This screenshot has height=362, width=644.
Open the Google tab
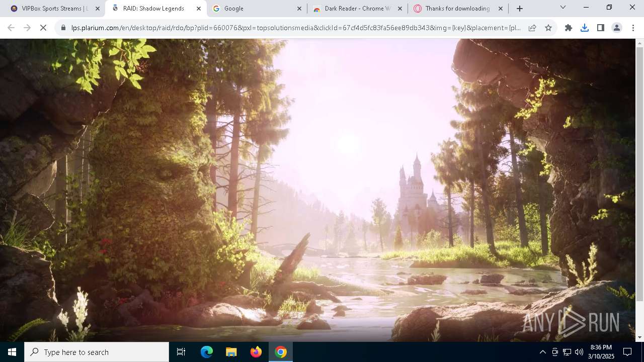click(257, 9)
